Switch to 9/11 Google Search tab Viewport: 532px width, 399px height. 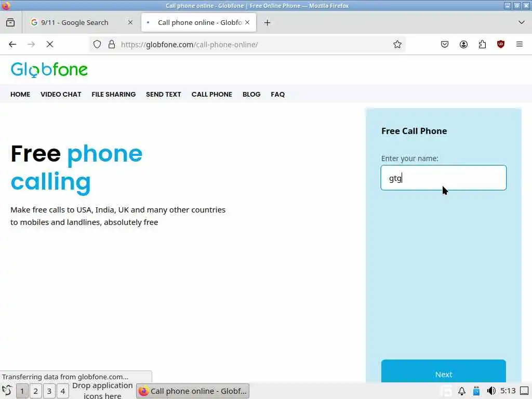tap(75, 22)
